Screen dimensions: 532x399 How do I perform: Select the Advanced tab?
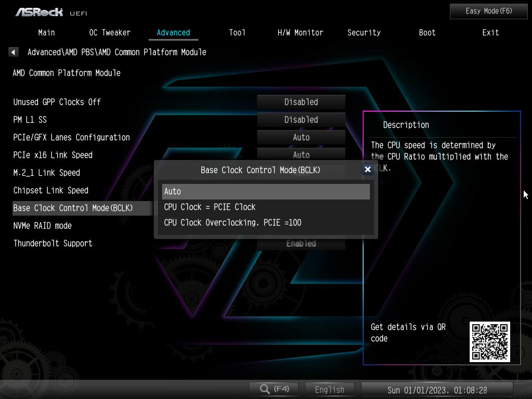[x=174, y=33]
